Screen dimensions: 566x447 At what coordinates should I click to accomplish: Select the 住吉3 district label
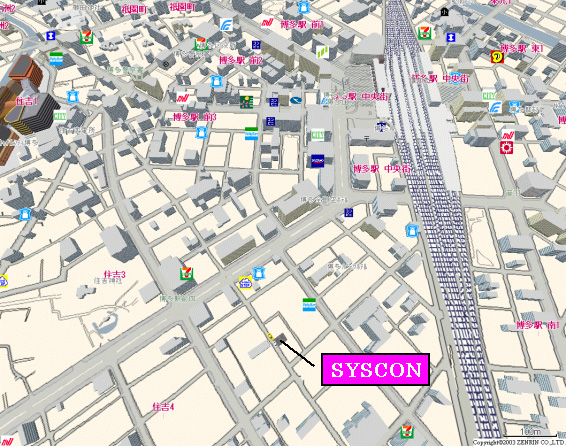114,275
